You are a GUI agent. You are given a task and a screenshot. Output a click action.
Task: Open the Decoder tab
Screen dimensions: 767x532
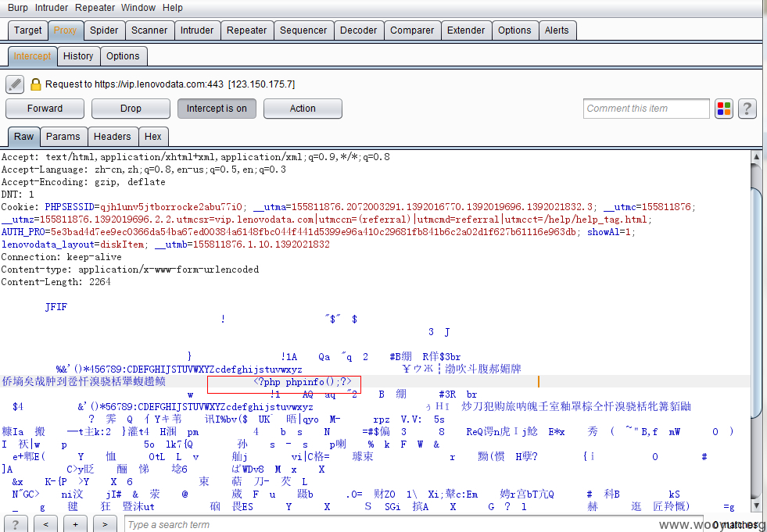359,30
